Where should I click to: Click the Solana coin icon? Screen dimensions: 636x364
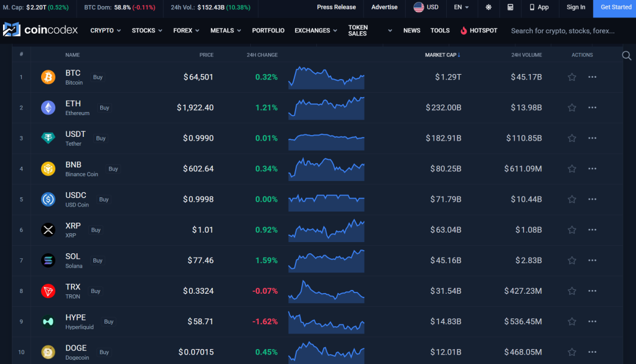(x=48, y=260)
